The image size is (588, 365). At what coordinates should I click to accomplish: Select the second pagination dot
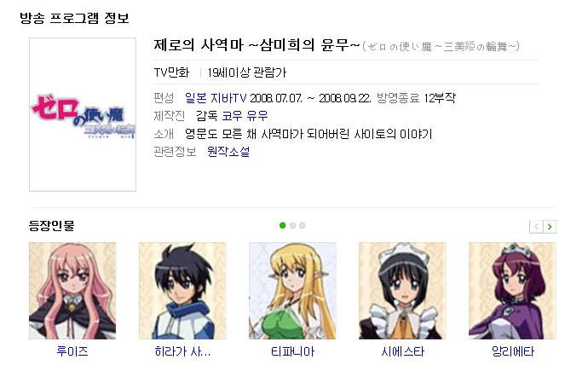[293, 225]
